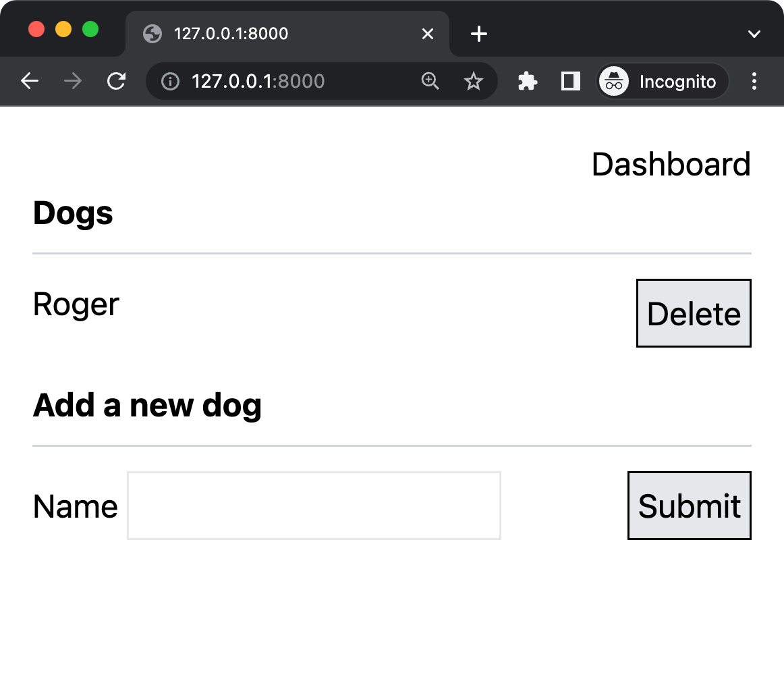Click the zoom magnifier icon
Image resolution: width=784 pixels, height=679 pixels.
click(x=430, y=82)
